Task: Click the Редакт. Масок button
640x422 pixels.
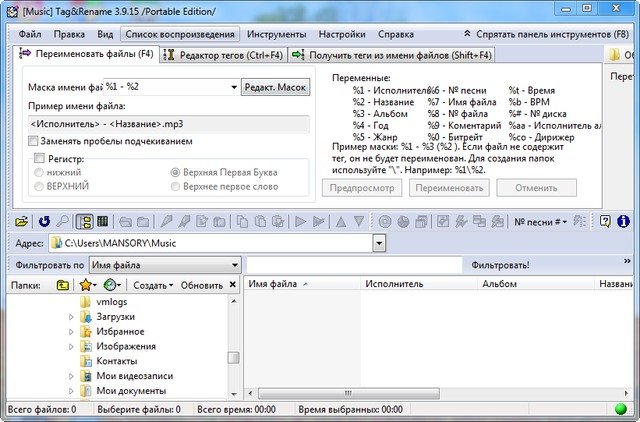Action: click(x=276, y=88)
